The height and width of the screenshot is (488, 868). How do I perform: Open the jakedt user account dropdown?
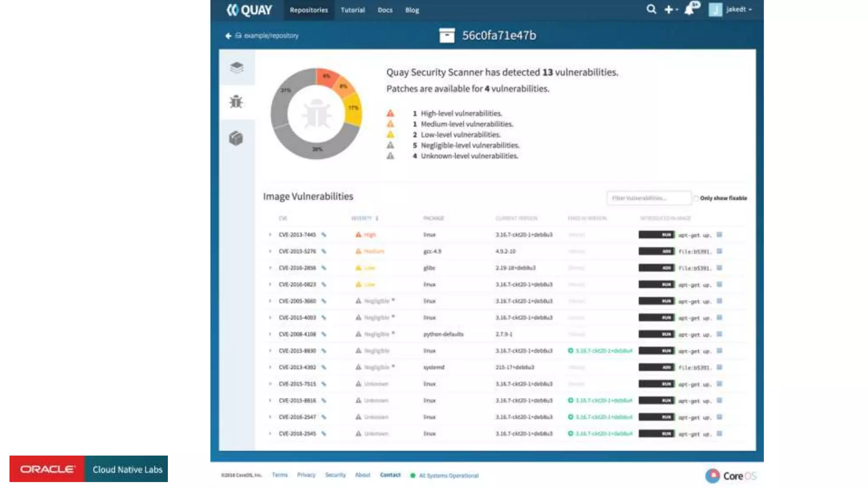(738, 9)
